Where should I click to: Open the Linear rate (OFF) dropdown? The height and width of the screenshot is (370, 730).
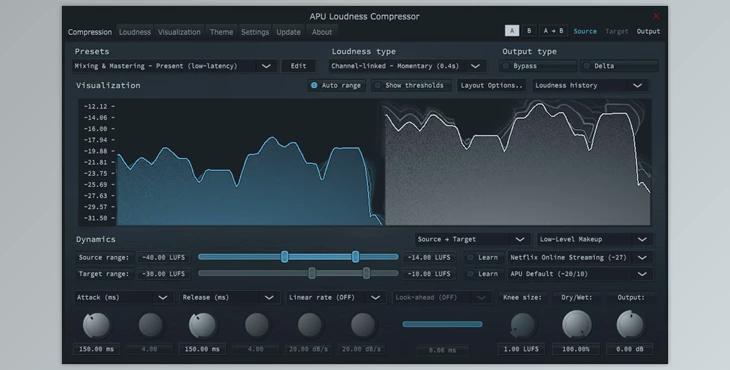[335, 297]
